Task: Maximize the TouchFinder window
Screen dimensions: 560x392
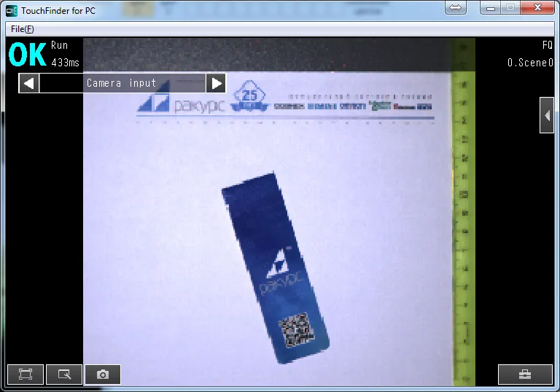Action: pyautogui.click(x=511, y=8)
